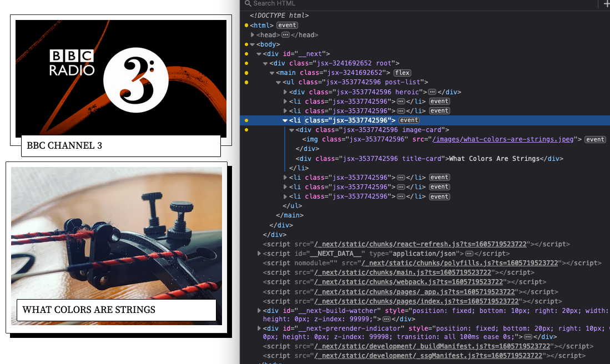This screenshot has height=364, width=610.
Task: Select the script nomodule polyfills row
Action: (x=432, y=263)
